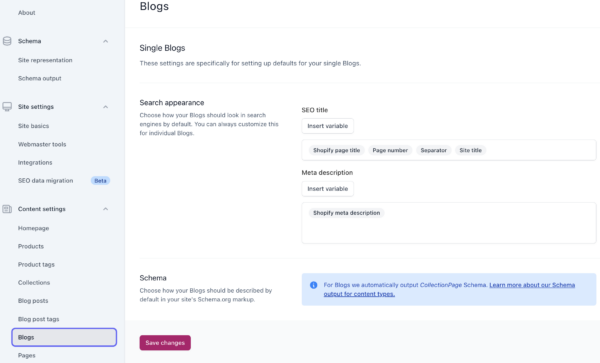Image resolution: width=600 pixels, height=363 pixels.
Task: Select Blogs in the sidebar
Action: click(64, 337)
